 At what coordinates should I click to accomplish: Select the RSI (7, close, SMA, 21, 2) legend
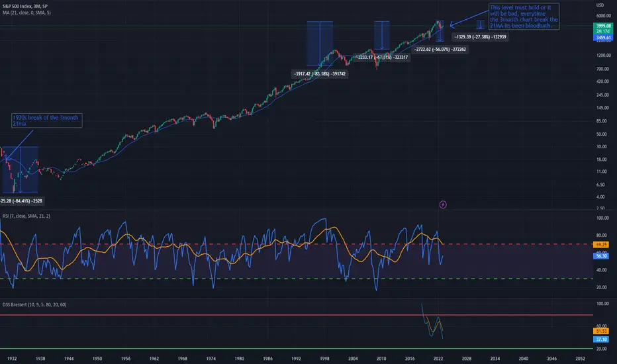coord(26,216)
